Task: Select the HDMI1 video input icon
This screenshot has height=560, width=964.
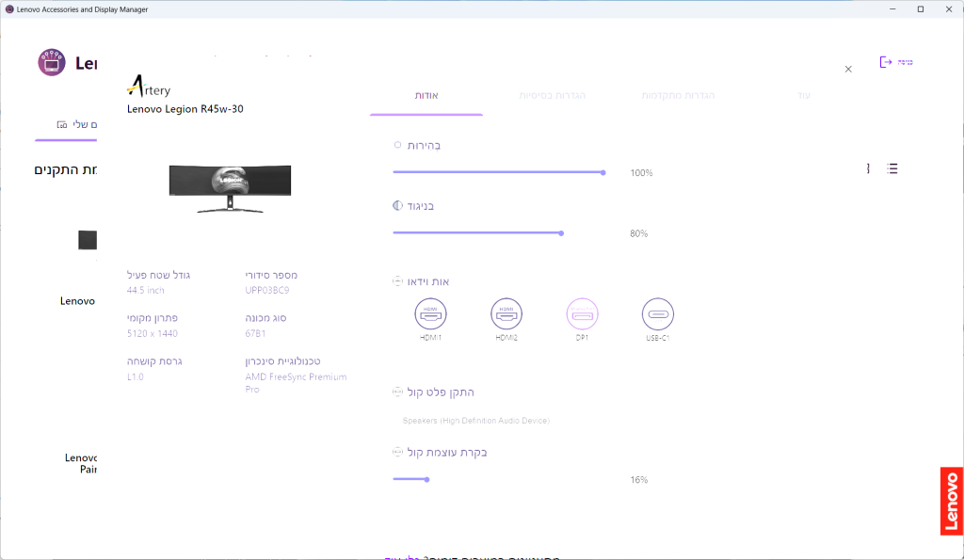Action: point(430,313)
